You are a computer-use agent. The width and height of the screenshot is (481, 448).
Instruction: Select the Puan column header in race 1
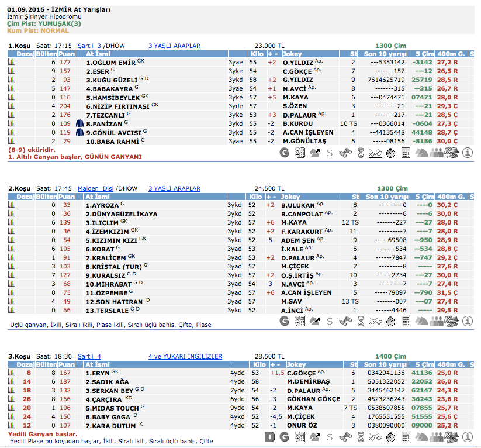point(65,54)
